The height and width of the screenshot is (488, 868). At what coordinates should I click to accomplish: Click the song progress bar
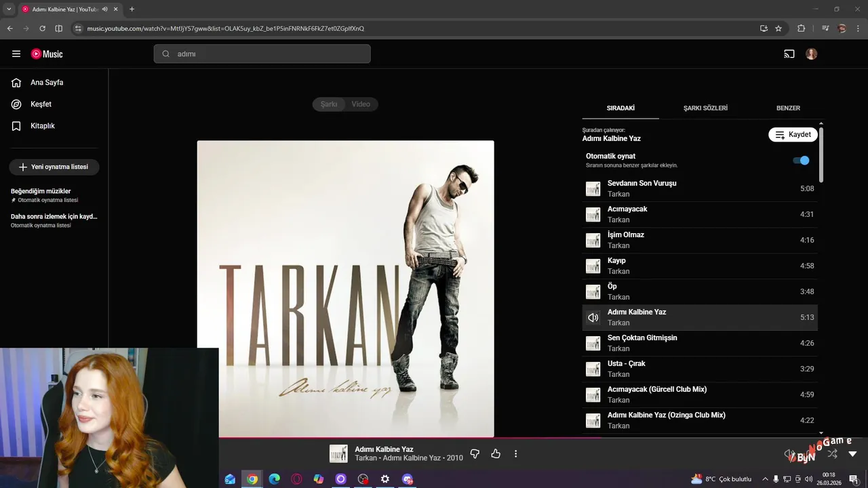click(x=543, y=438)
